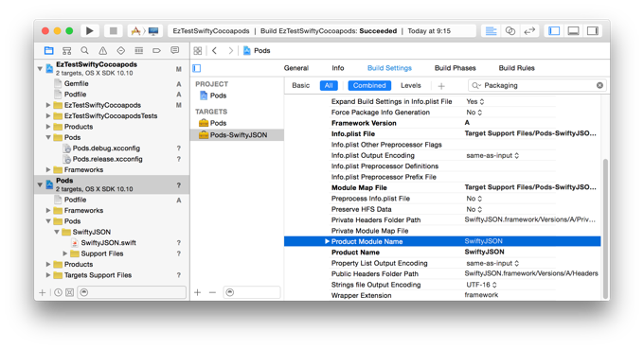
Task: Collapse the Pods project in navigator
Action: pos(40,184)
